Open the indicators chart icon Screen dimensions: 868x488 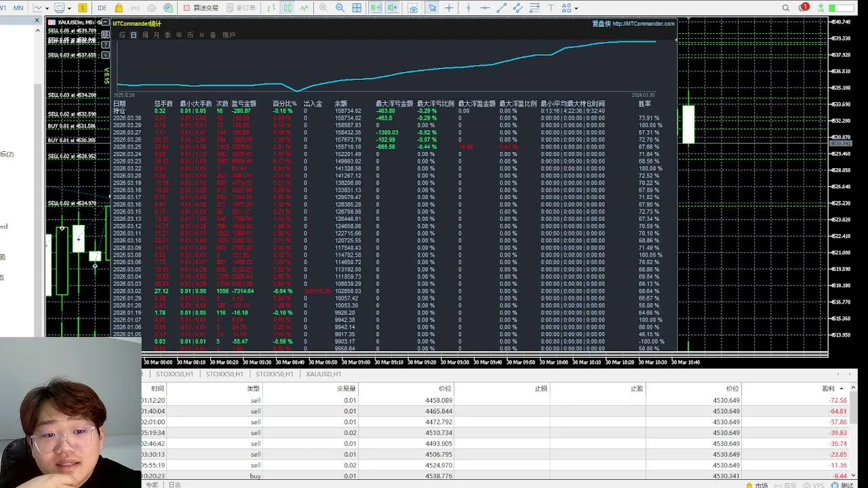(60, 8)
